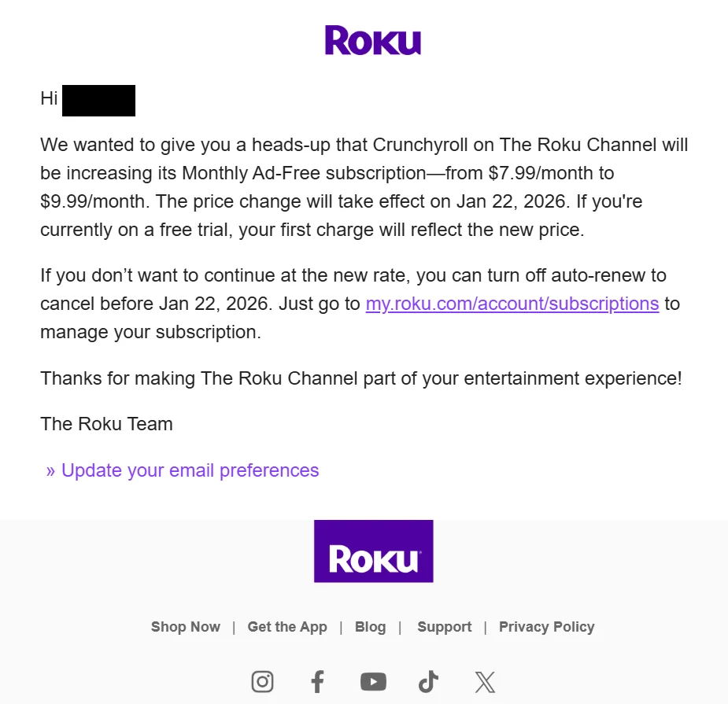728x704 pixels.
Task: Click Update your email preferences
Action: (x=190, y=470)
